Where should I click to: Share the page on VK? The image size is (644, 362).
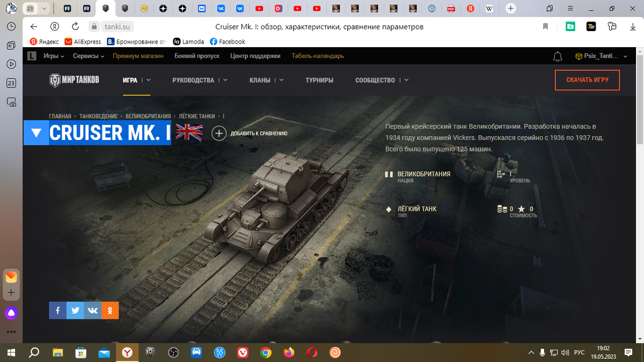pyautogui.click(x=92, y=311)
